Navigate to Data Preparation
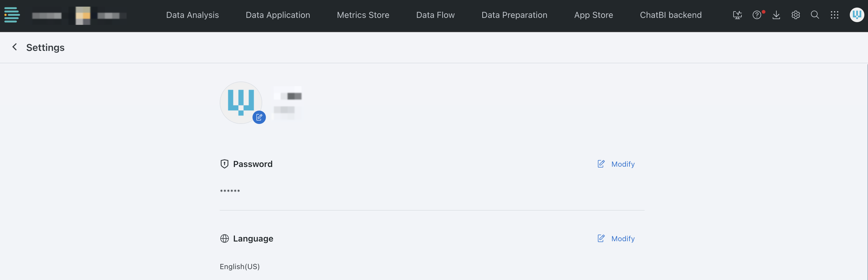 [x=514, y=15]
